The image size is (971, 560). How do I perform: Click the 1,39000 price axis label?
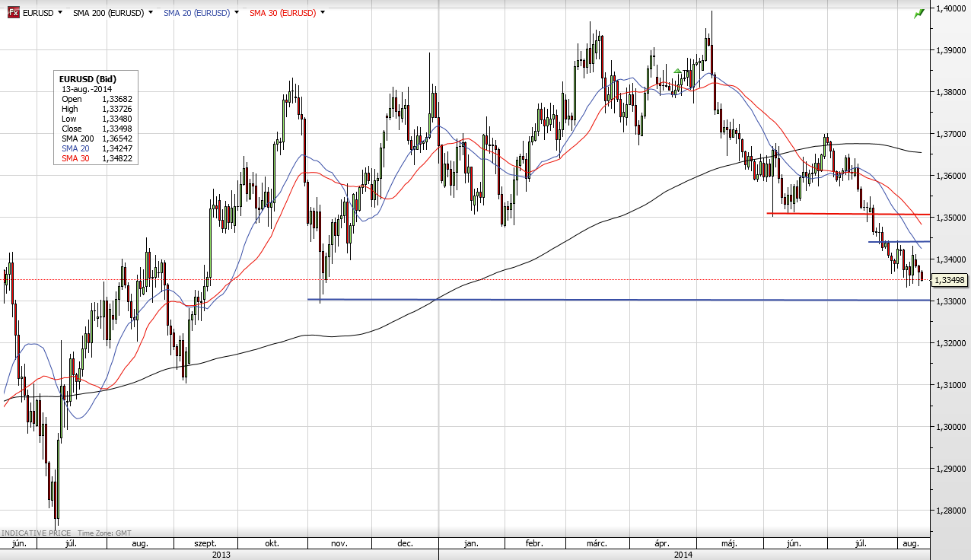(950, 50)
